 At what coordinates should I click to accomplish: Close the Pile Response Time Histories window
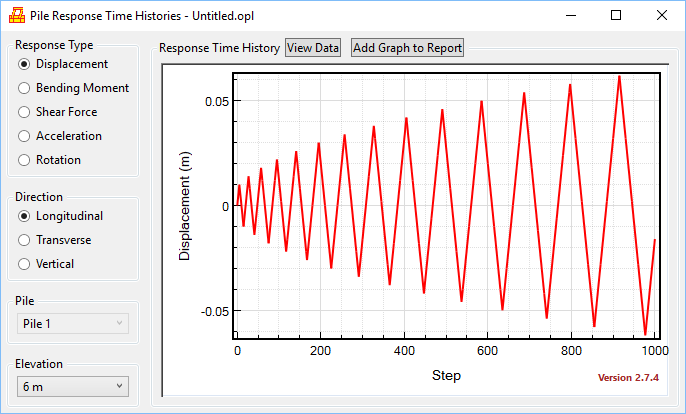click(662, 15)
